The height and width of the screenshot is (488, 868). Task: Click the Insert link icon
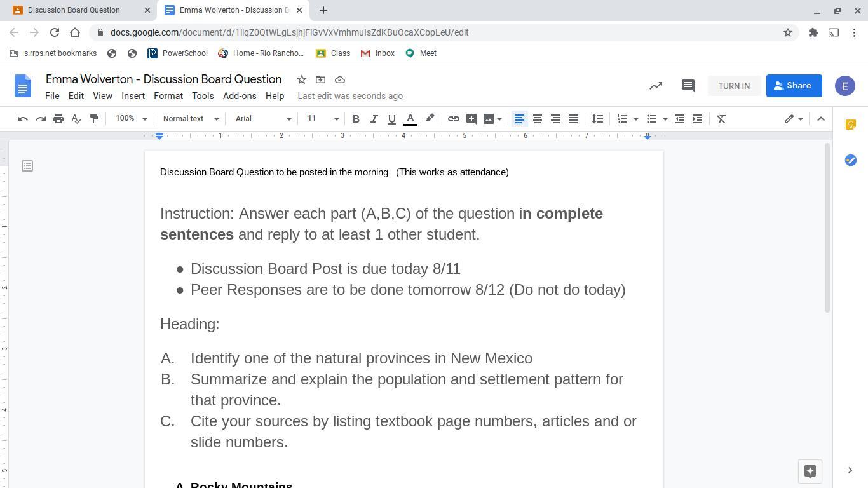point(453,119)
